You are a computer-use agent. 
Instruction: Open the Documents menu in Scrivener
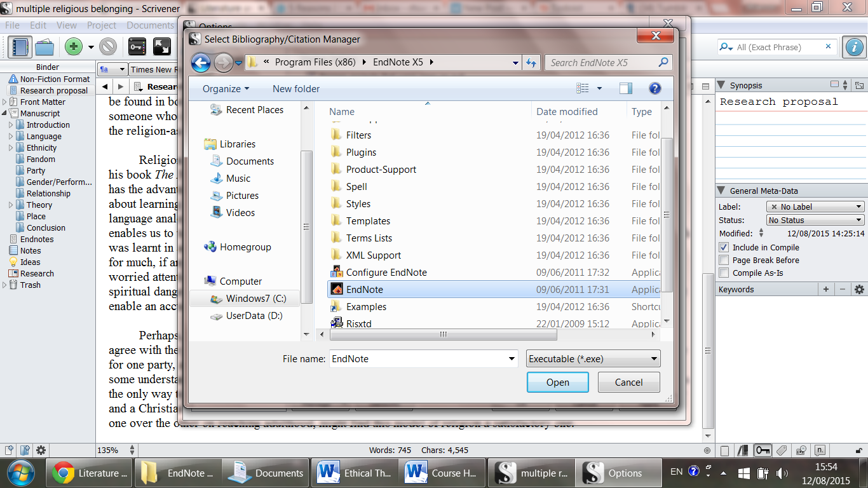point(150,25)
